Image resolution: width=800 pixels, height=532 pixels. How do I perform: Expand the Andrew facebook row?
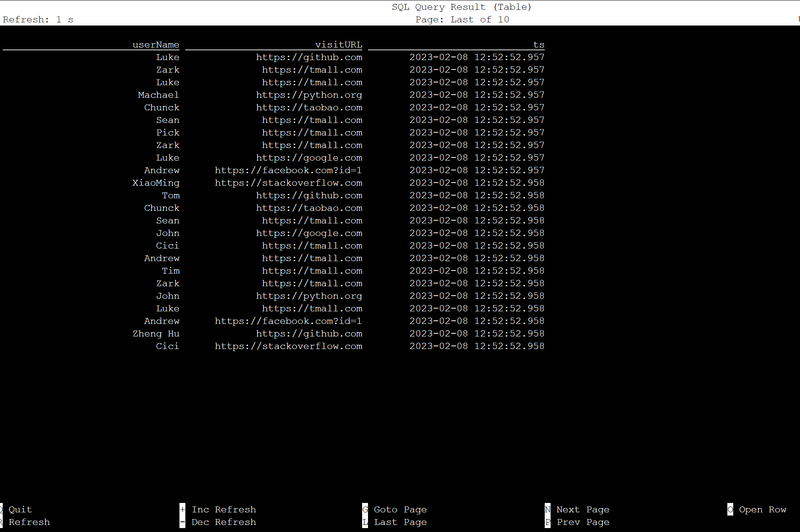[273, 170]
